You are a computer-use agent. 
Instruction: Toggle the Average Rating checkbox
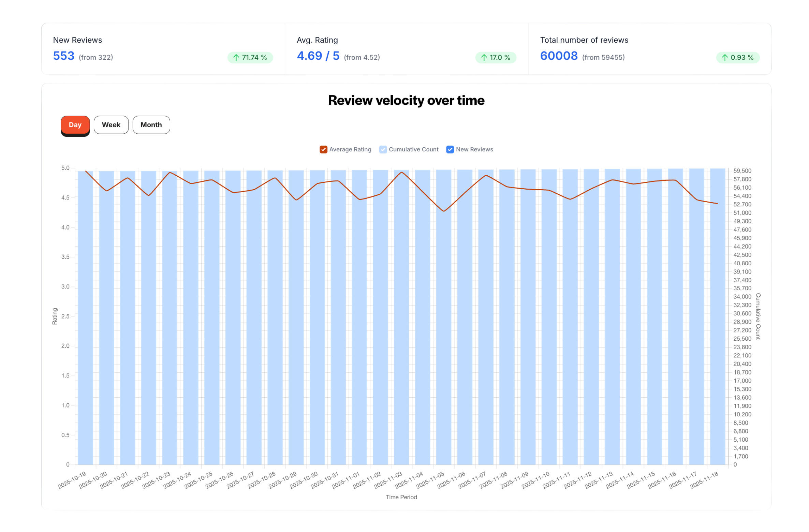coord(323,149)
